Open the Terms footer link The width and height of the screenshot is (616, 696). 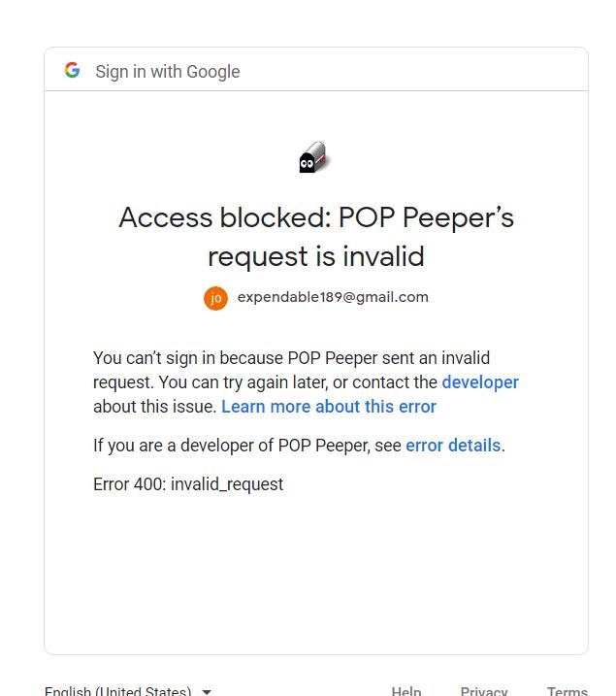[567, 691]
